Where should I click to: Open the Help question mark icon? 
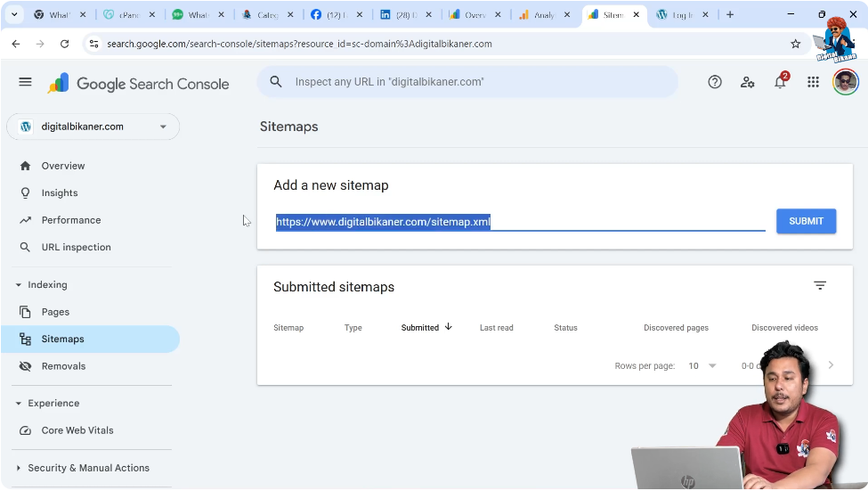coord(715,82)
